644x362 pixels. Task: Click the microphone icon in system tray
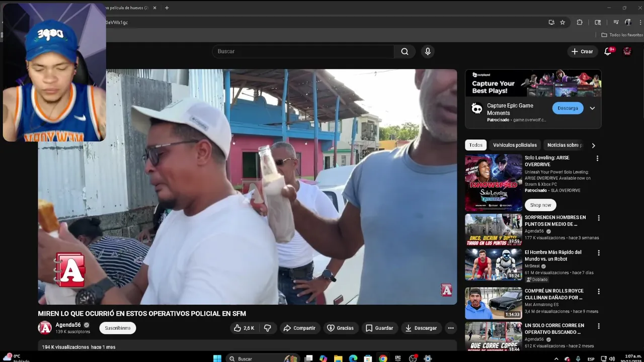point(578,358)
